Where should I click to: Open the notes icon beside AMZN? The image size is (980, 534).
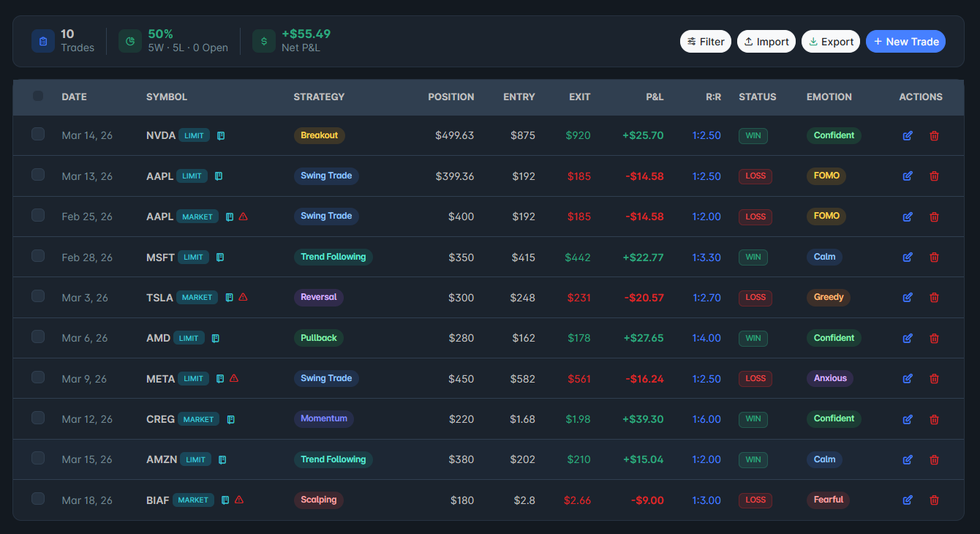(222, 459)
